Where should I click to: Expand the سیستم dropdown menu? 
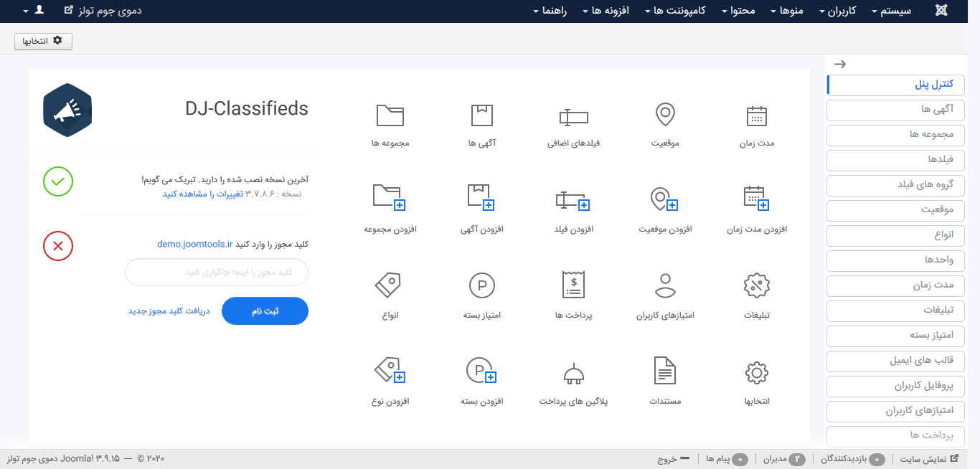(x=890, y=11)
